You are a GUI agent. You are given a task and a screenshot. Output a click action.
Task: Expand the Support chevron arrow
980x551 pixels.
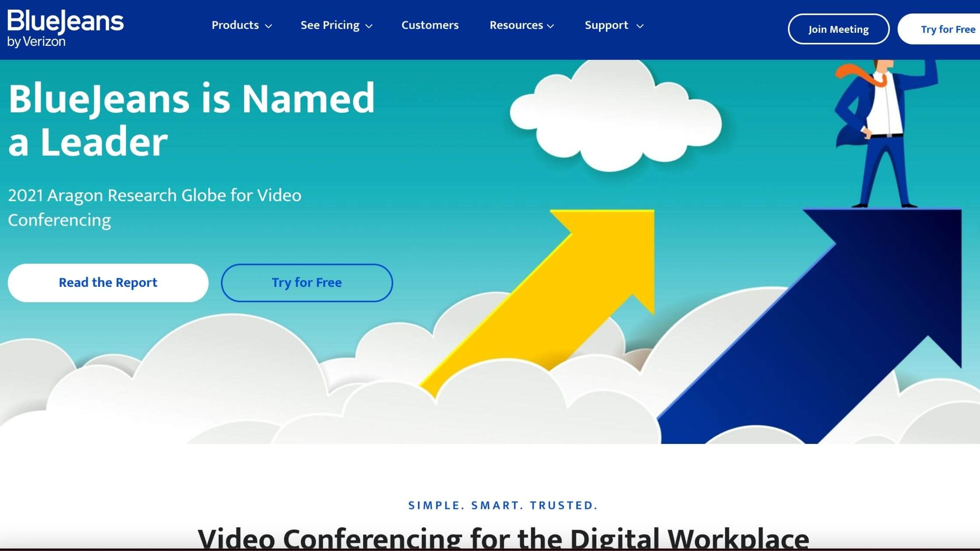(640, 26)
